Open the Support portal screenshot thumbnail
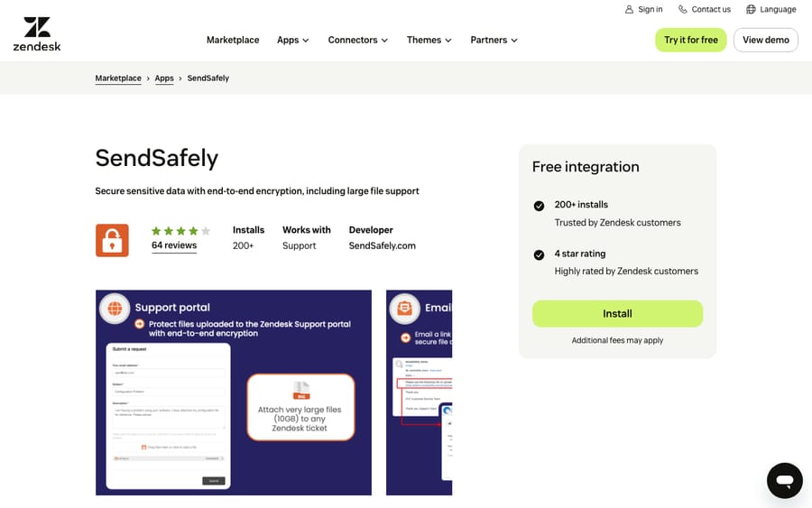The image size is (812, 508). point(234,393)
